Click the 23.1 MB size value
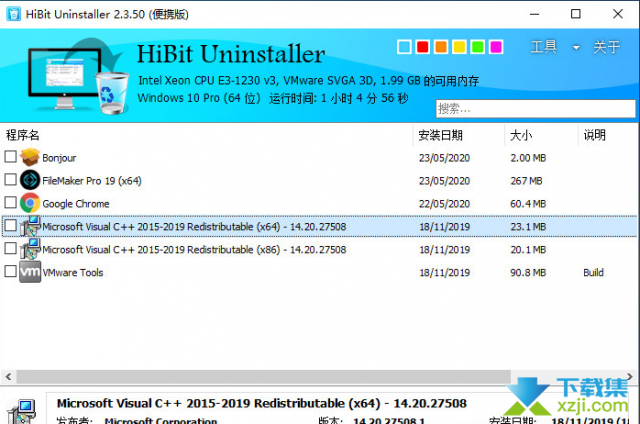 [528, 226]
